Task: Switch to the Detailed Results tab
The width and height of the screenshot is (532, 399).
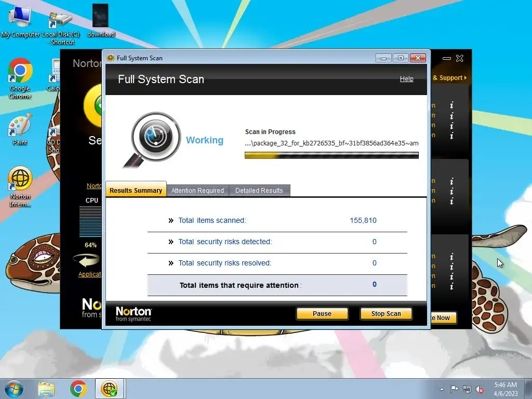Action: coord(259,190)
